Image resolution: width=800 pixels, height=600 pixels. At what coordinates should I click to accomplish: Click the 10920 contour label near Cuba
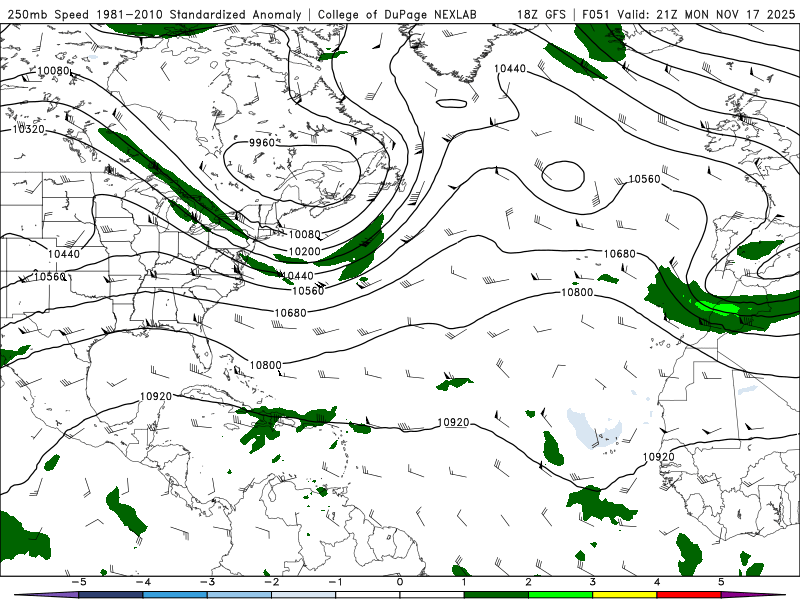pyautogui.click(x=156, y=396)
